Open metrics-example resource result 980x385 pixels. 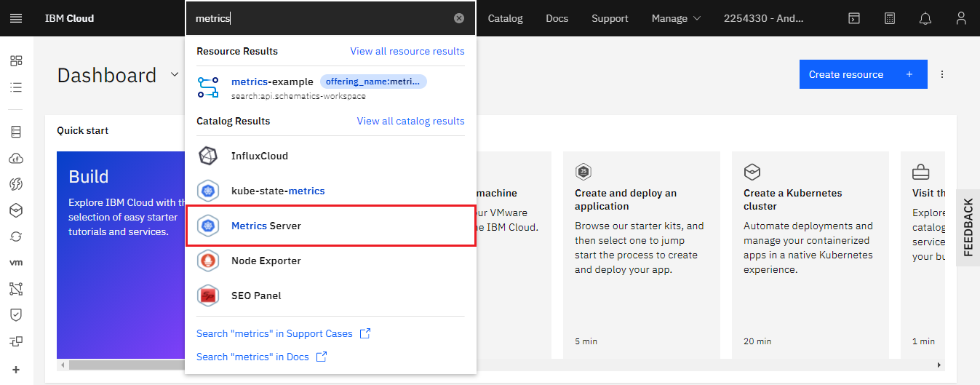click(x=331, y=87)
